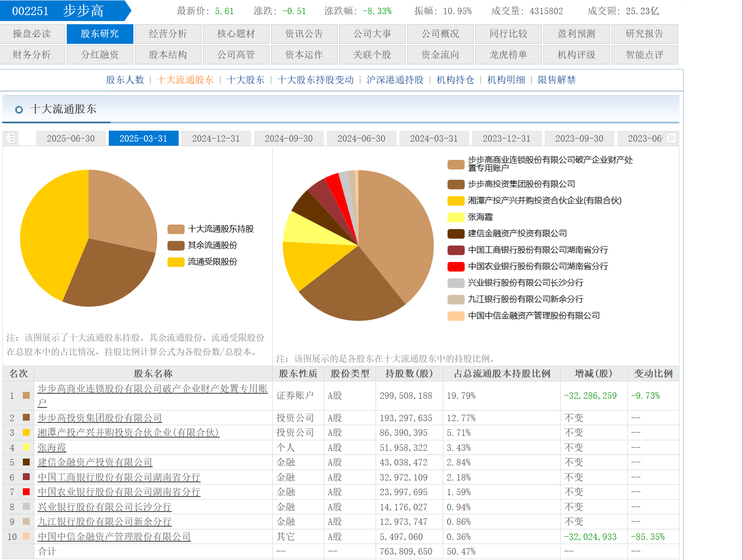
Task: Switch to the 同行比较 tab
Action: coord(509,34)
